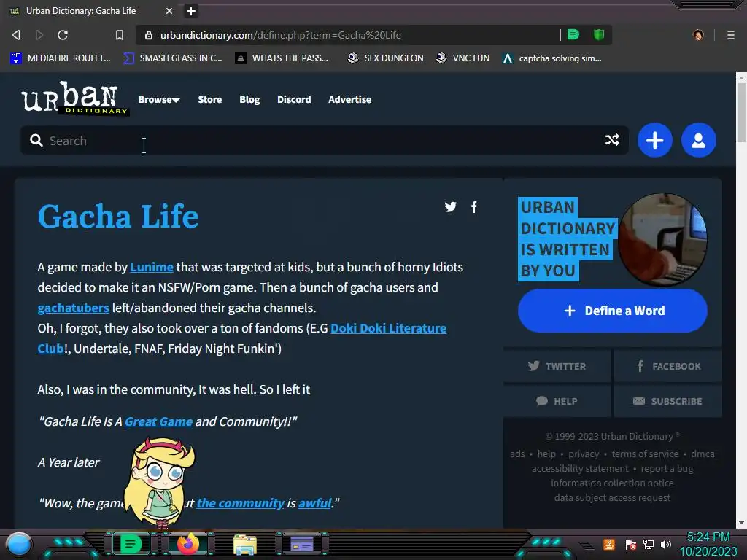Open the Blog menu item
This screenshot has height=560, width=747.
(x=249, y=99)
